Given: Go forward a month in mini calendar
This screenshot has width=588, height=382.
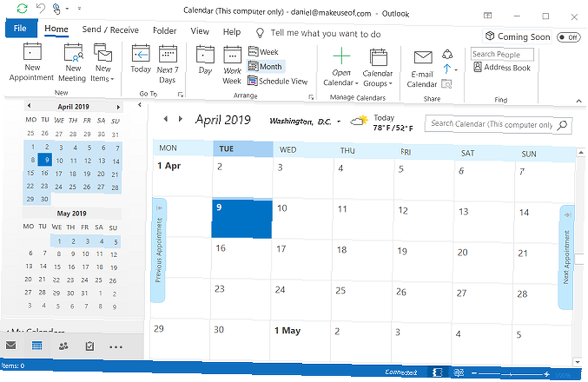Looking at the screenshot, I should coord(118,107).
